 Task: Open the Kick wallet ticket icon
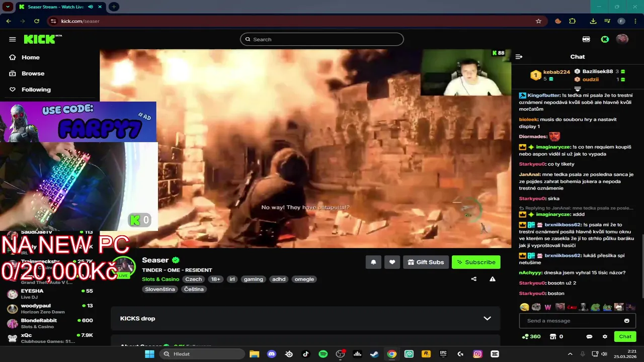(x=586, y=39)
